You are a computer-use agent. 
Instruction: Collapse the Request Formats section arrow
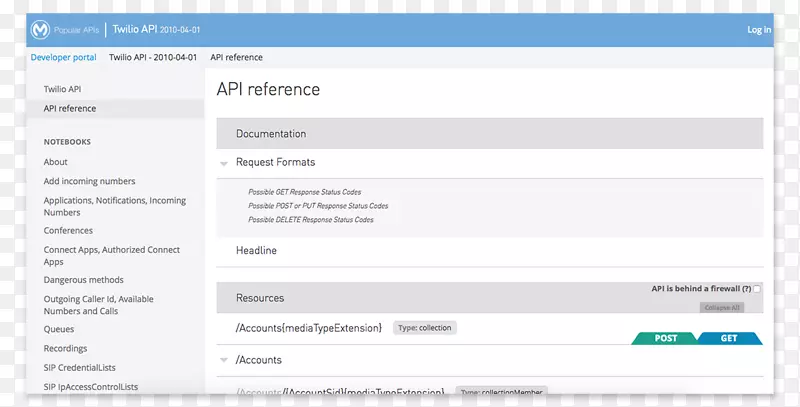point(223,164)
